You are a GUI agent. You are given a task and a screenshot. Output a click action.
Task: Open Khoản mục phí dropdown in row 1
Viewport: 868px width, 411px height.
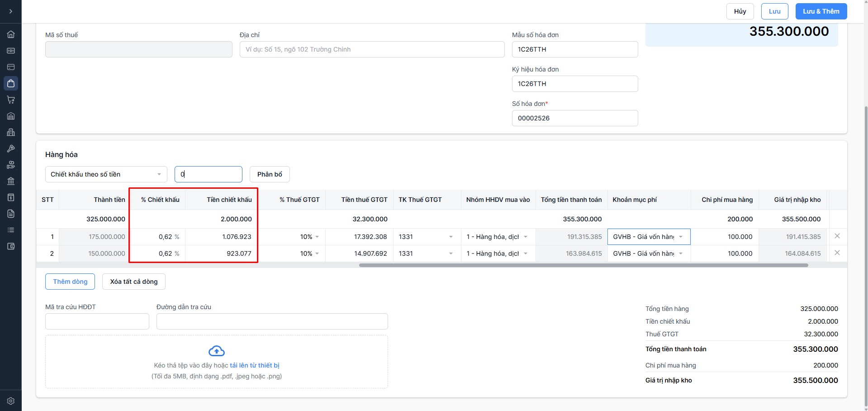[680, 237]
